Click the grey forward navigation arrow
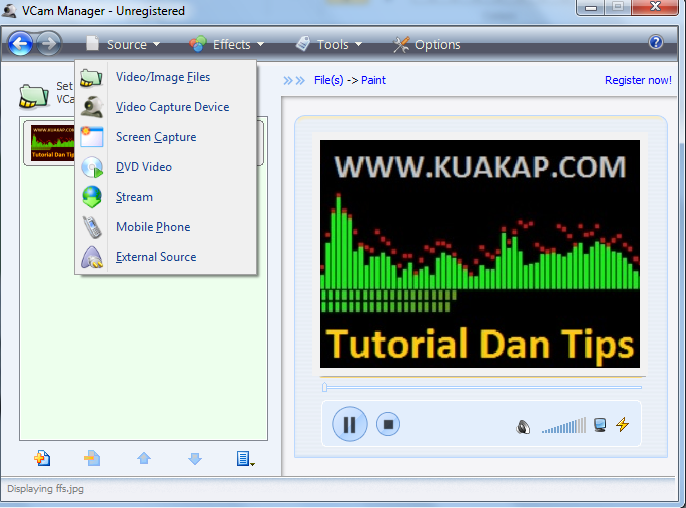The image size is (686, 508). tap(48, 43)
